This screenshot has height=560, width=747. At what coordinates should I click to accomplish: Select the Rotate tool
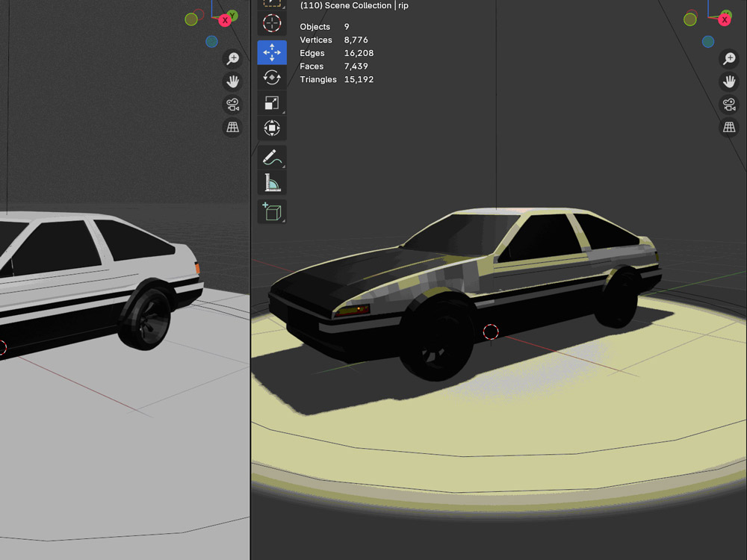272,78
